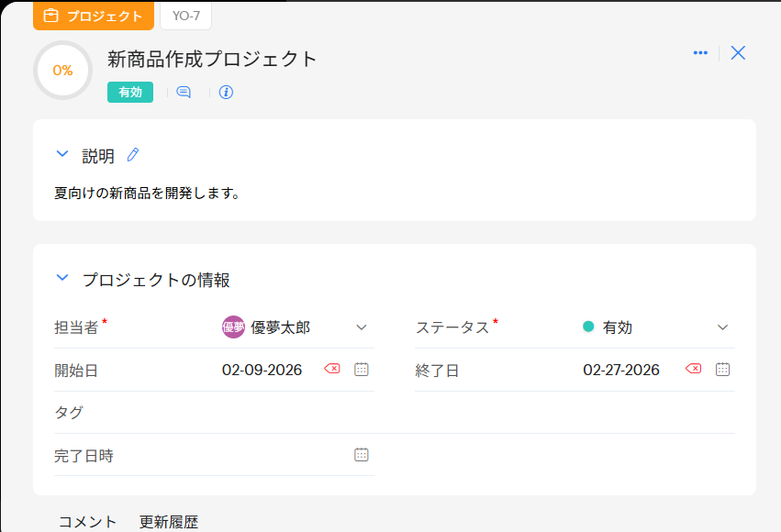
Task: Open calendar for completion date field
Action: point(362,454)
